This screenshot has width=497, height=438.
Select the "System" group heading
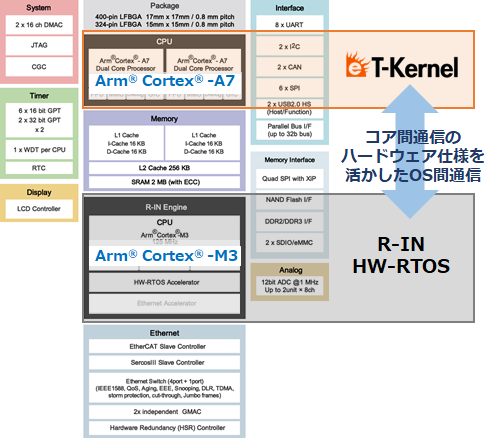pos(39,8)
